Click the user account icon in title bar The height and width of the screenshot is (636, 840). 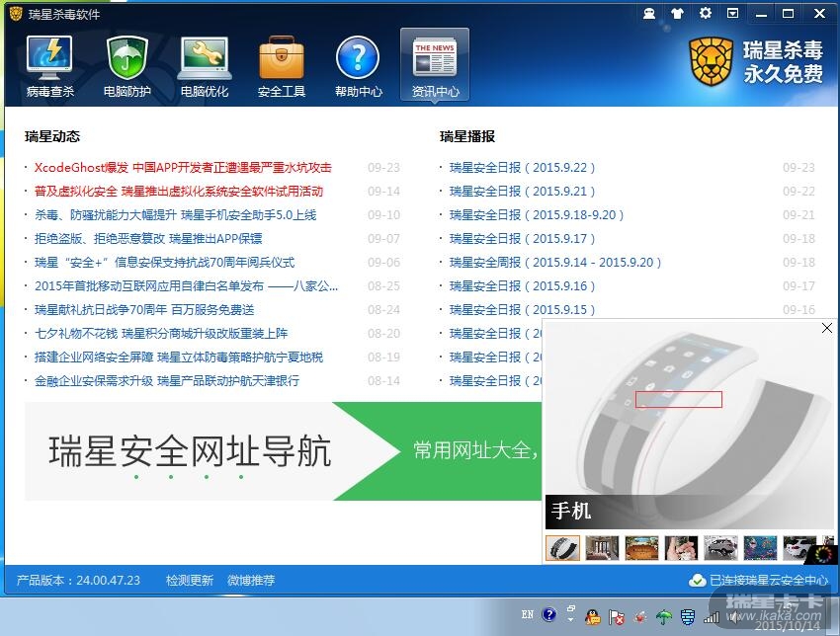648,14
